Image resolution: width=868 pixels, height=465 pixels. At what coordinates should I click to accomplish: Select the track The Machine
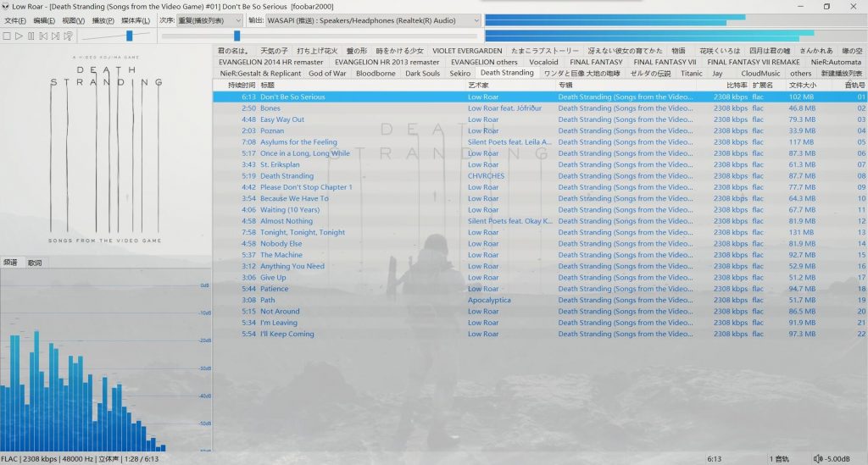[x=540, y=255]
